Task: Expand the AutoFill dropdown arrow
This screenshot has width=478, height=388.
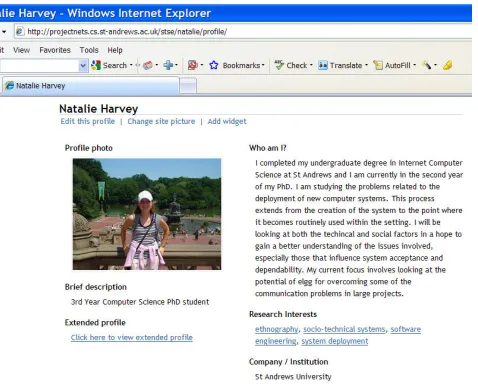Action: pyautogui.click(x=414, y=65)
